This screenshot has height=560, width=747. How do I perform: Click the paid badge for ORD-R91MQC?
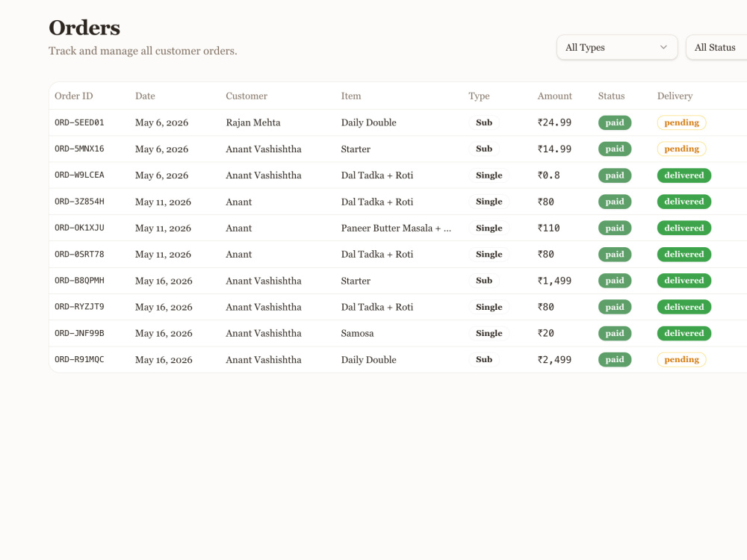[x=615, y=360]
